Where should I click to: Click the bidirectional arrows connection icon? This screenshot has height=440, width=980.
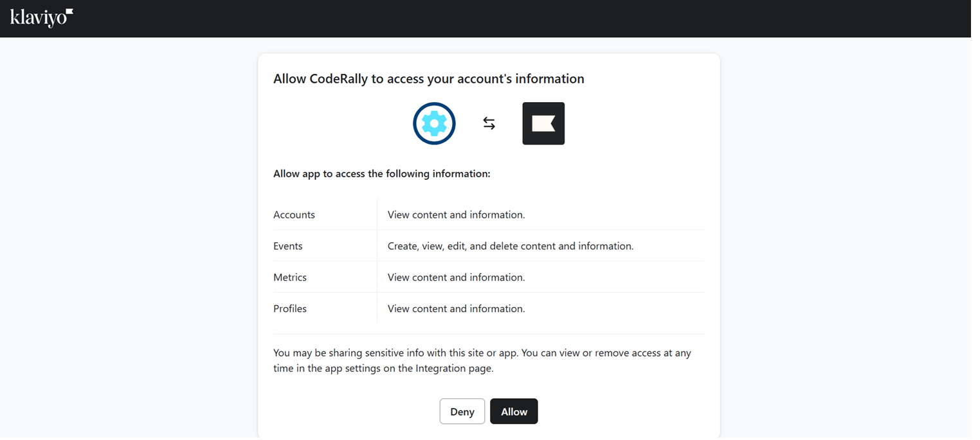tap(489, 123)
